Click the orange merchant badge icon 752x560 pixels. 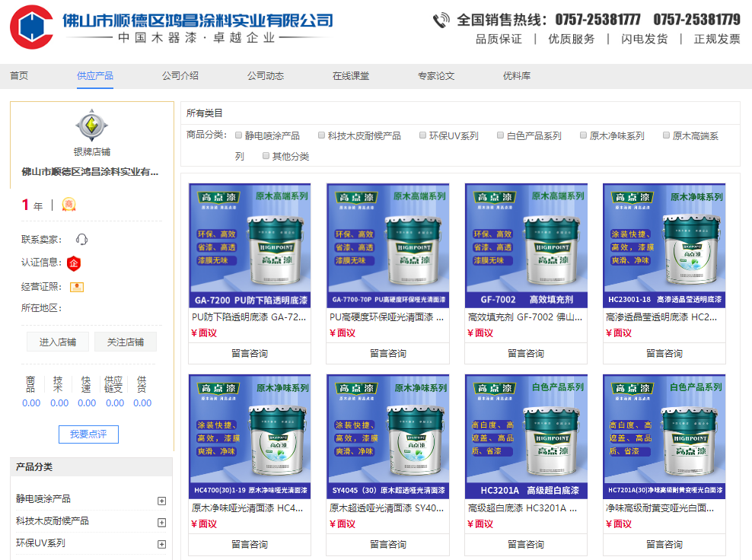point(69,205)
